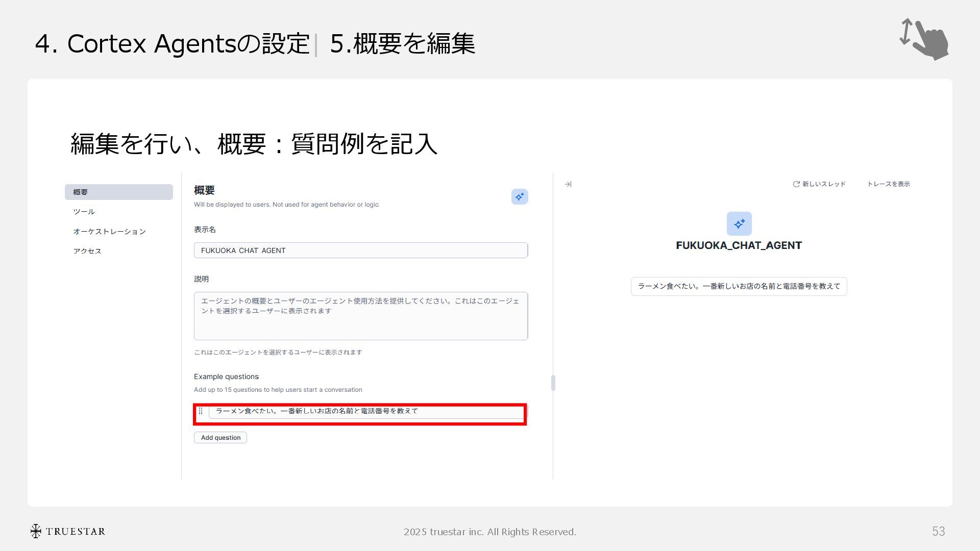Click the refresh icon of 新しいスレッド
Image resolution: width=980 pixels, height=551 pixels.
click(x=796, y=184)
